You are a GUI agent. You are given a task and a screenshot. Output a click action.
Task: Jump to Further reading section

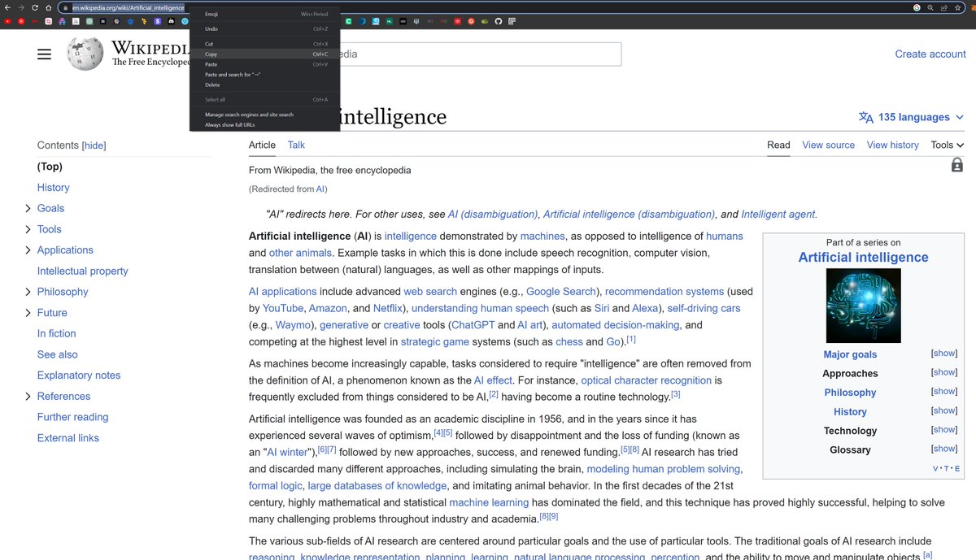73,417
